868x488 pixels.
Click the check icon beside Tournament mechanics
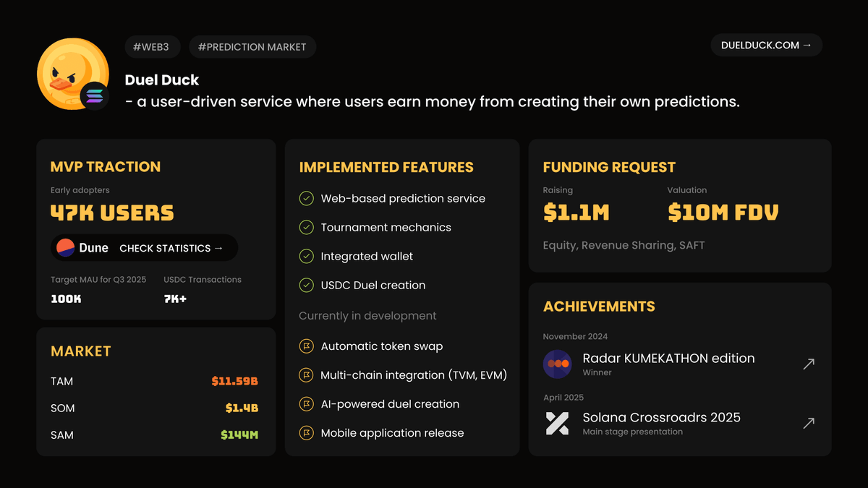pyautogui.click(x=307, y=227)
